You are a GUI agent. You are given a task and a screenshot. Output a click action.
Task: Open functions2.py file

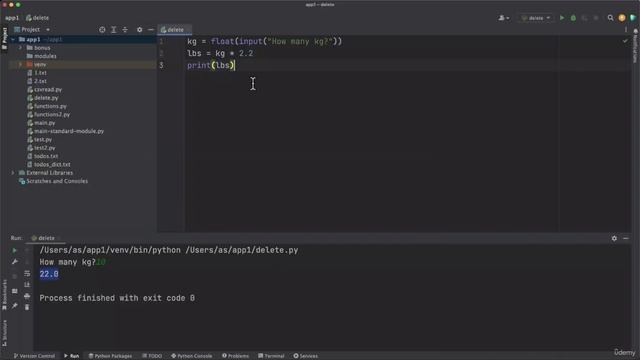point(51,115)
